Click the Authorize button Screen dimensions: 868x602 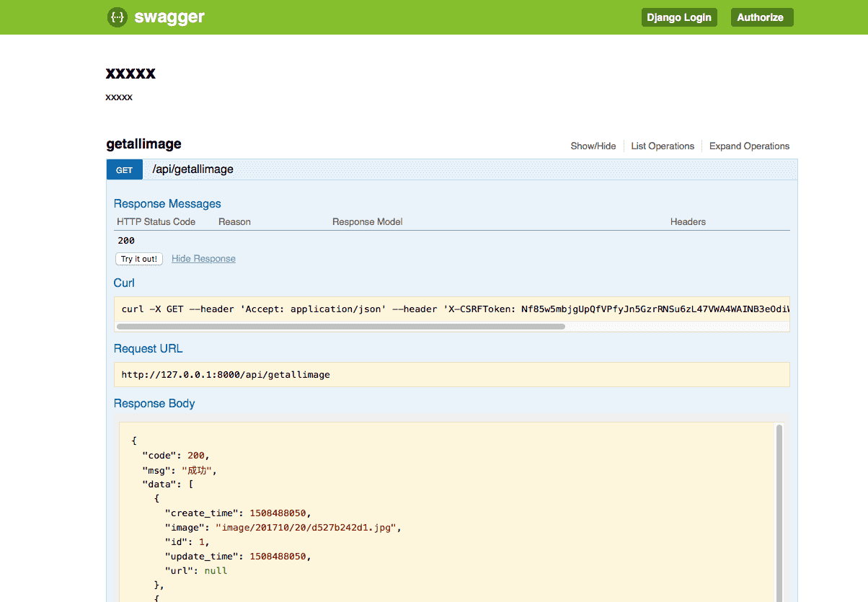click(762, 17)
